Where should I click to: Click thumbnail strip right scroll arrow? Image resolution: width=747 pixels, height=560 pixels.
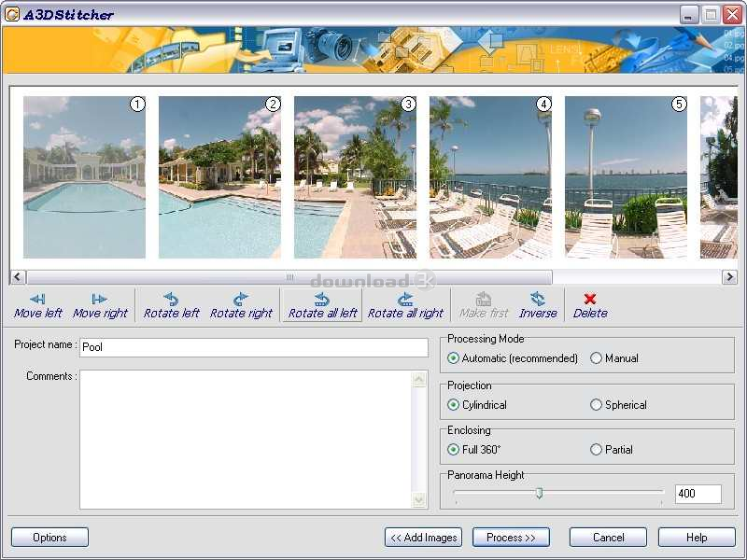pyautogui.click(x=729, y=276)
